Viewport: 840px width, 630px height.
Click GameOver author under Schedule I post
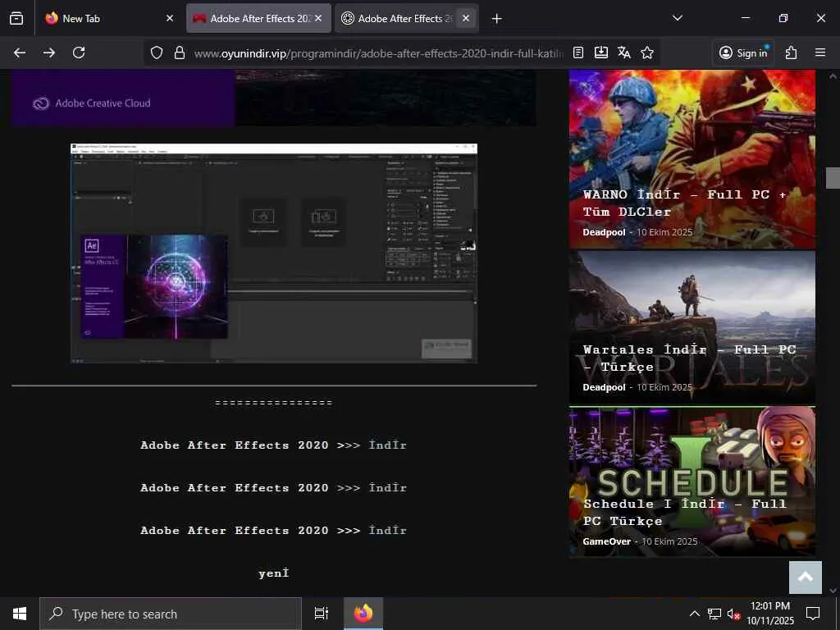click(606, 541)
